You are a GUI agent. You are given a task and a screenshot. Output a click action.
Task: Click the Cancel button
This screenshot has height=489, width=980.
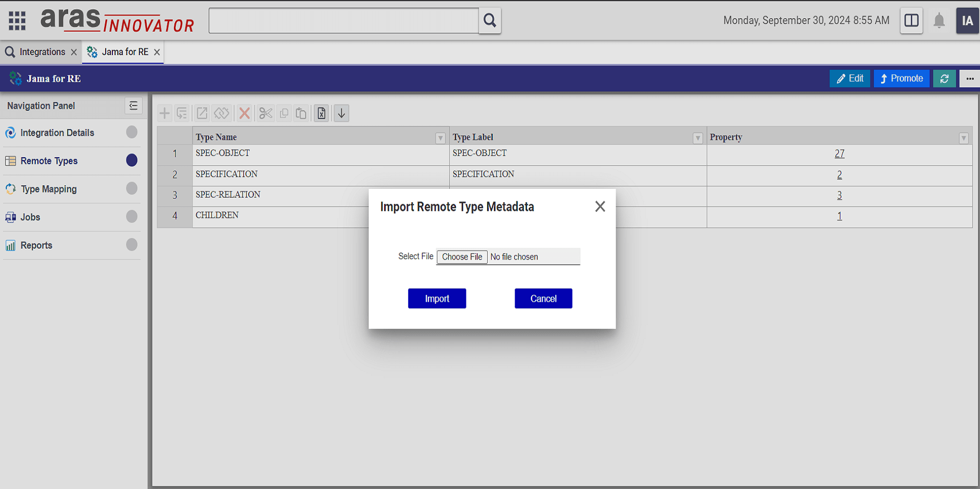click(x=543, y=299)
